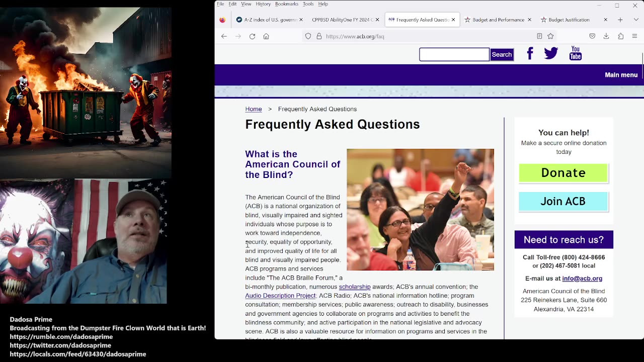
Task: Close the A-Z index of U.S. government tab
Action: (x=301, y=20)
